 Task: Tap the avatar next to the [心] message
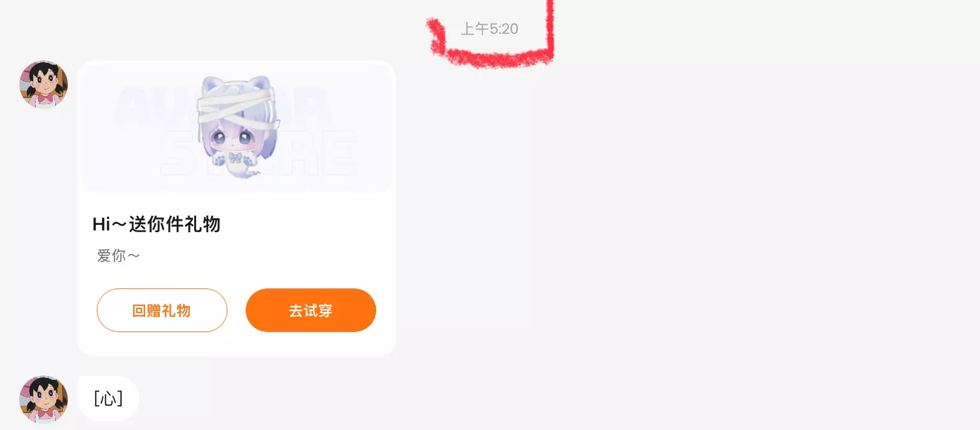(44, 399)
